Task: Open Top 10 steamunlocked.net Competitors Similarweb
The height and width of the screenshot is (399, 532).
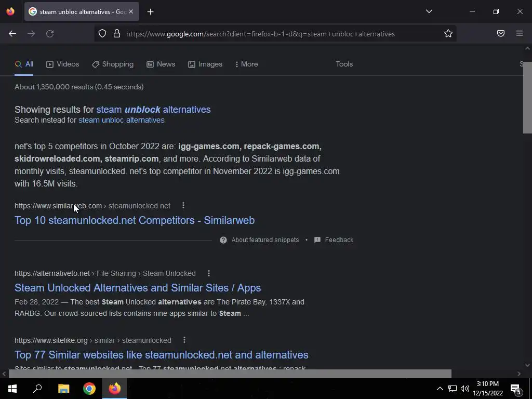Action: click(135, 220)
